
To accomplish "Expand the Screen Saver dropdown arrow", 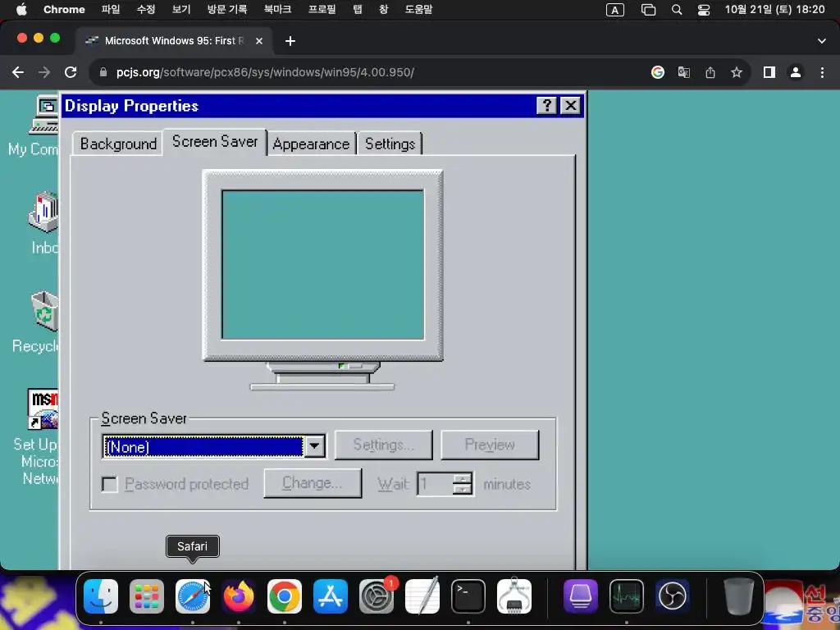I will (x=314, y=446).
